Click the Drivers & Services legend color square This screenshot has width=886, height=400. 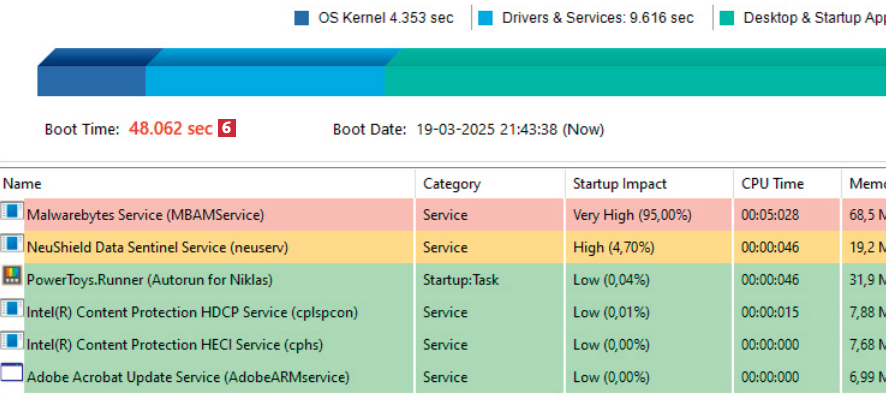pos(486,18)
